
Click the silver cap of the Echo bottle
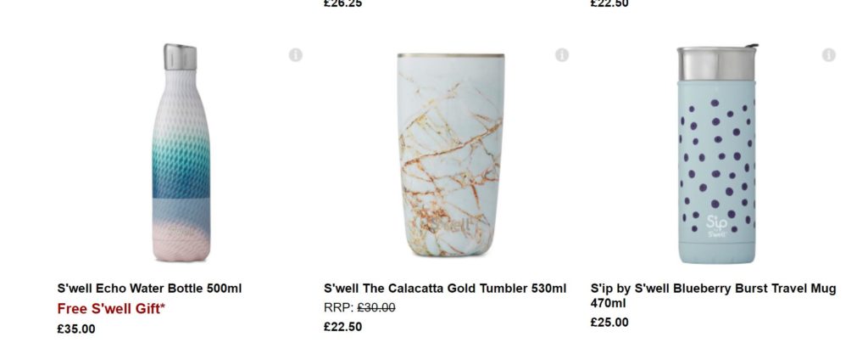pos(180,57)
